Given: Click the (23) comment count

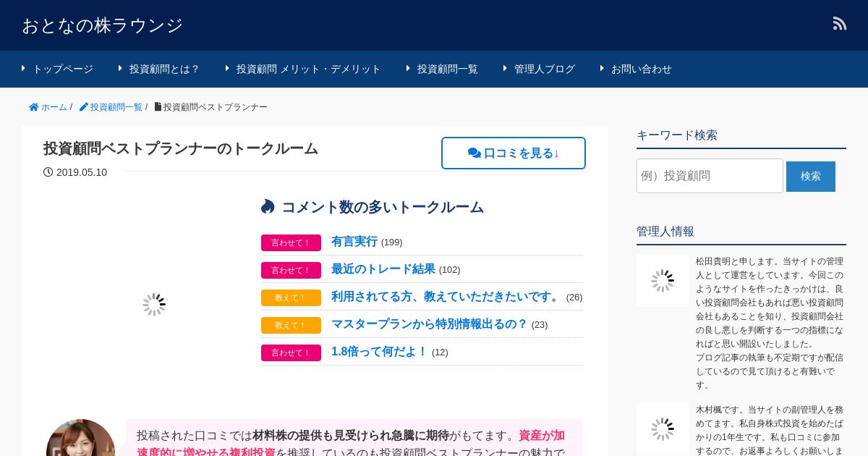Looking at the screenshot, I should (x=540, y=325).
